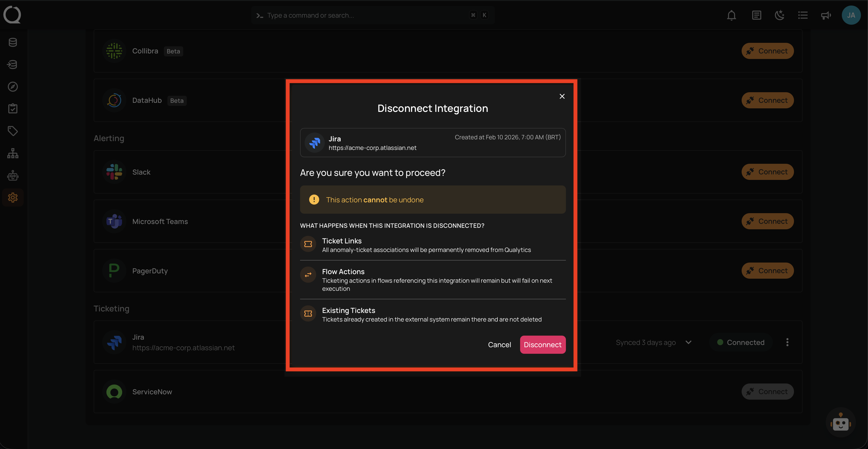Focus the command or search field
This screenshot has height=449, width=868.
pyautogui.click(x=373, y=15)
